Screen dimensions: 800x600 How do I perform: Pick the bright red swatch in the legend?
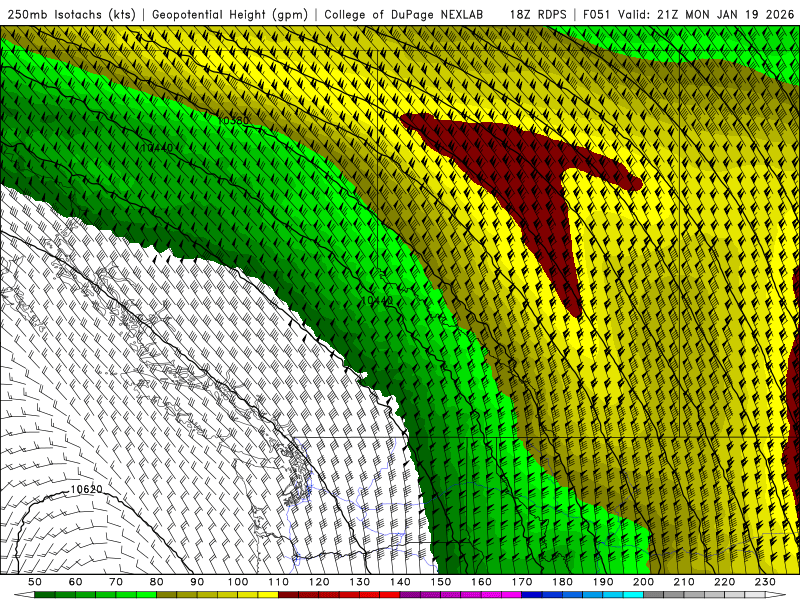(x=390, y=595)
